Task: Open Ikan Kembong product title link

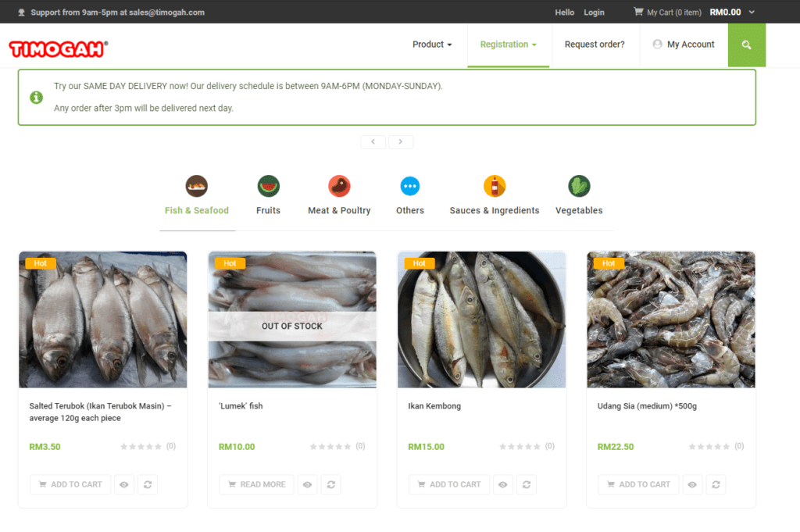Action: point(434,406)
